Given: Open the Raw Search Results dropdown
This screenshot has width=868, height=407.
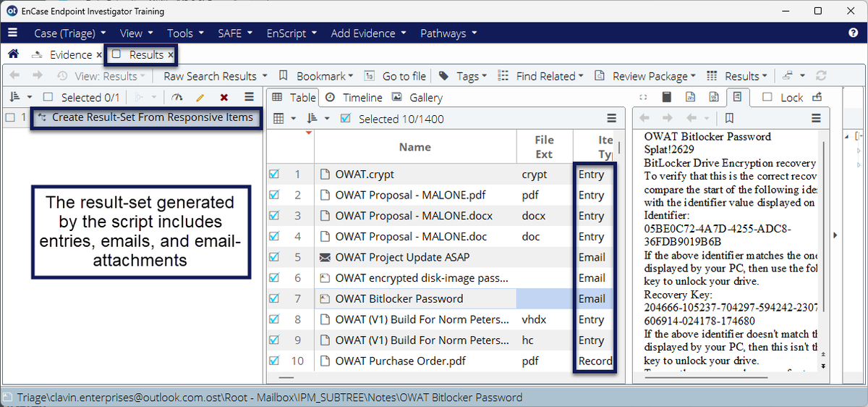Looking at the screenshot, I should click(x=216, y=76).
